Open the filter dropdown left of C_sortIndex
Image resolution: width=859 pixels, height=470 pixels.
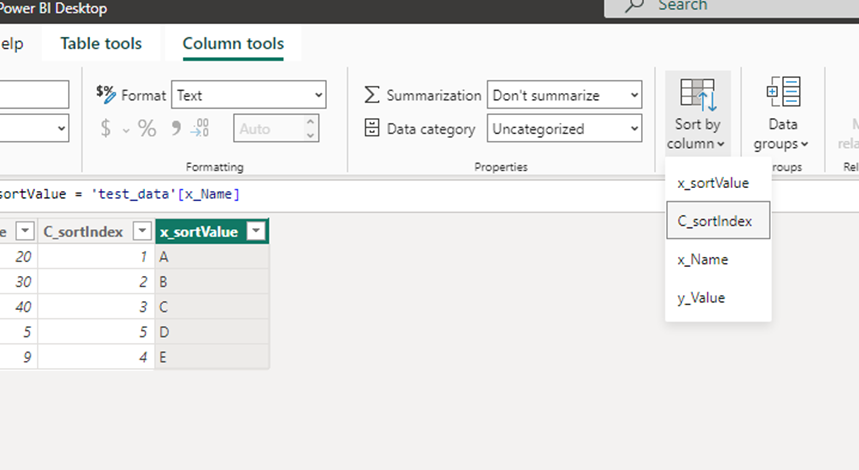25,231
